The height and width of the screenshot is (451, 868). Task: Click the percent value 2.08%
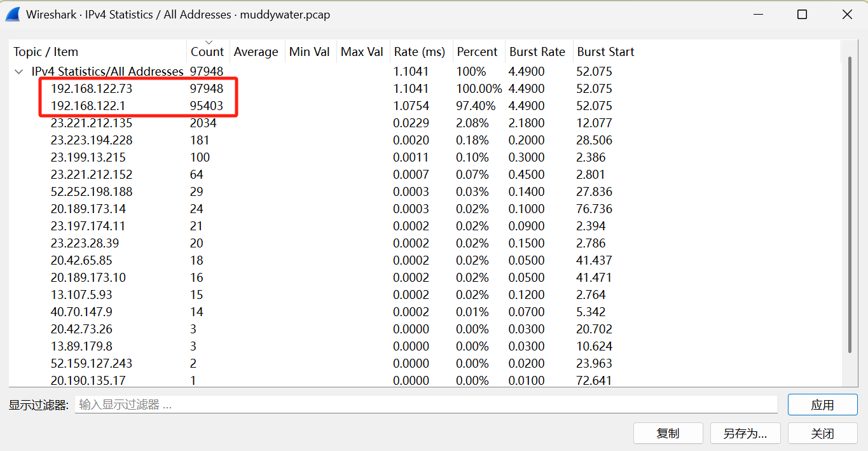point(472,123)
